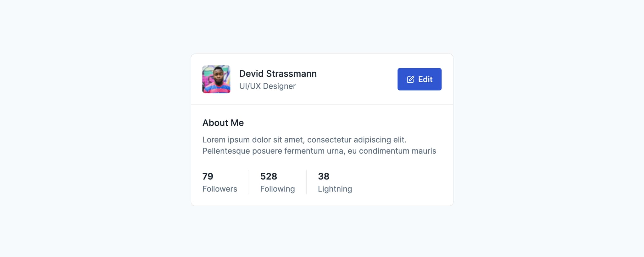Click the About Me heading
Viewport: 644px width, 257px height.
[223, 123]
